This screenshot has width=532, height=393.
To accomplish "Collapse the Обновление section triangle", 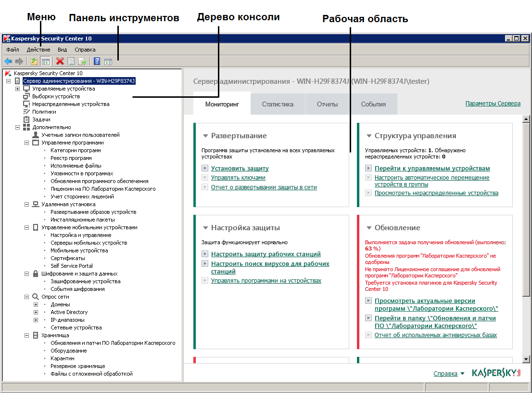I will click(369, 228).
